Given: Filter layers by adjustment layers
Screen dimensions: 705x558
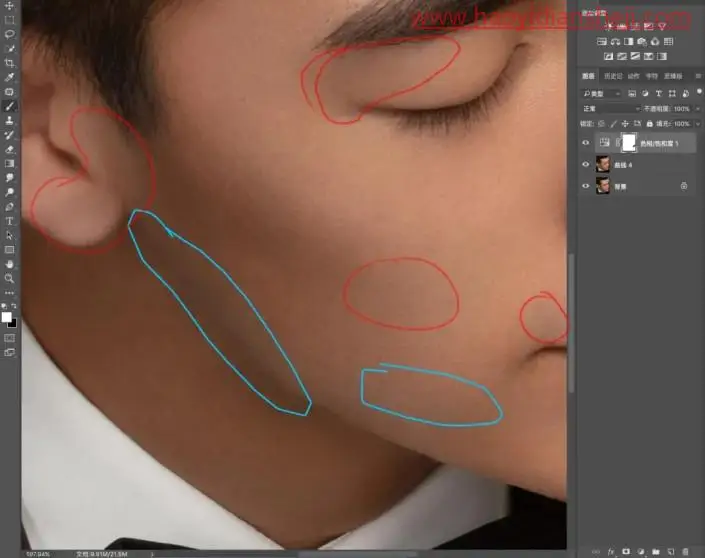Looking at the screenshot, I should (645, 94).
